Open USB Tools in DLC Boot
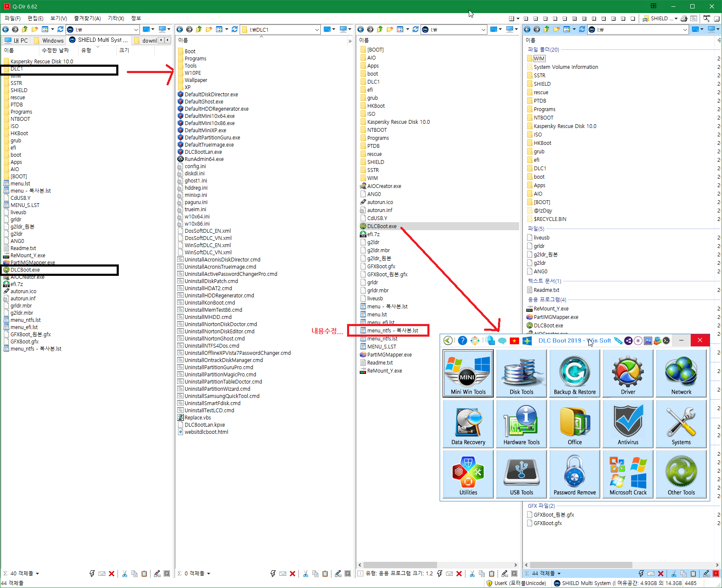Viewport: 722px width, 588px height. (521, 474)
